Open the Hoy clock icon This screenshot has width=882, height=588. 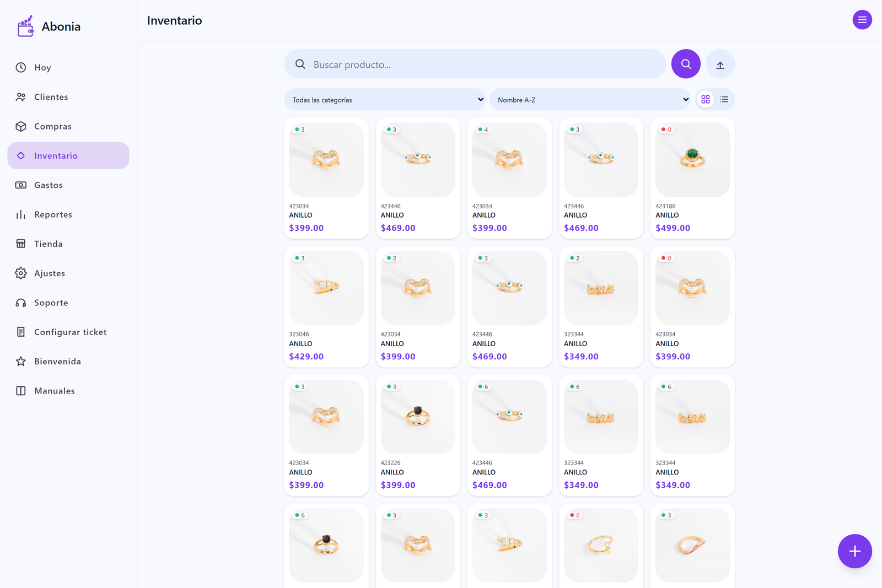[x=21, y=67]
